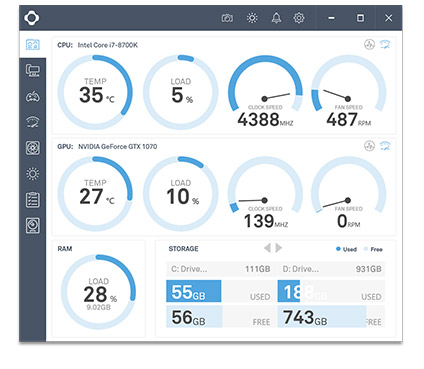
Task: Click the GPU row blue tuning icon
Action: [385, 146]
